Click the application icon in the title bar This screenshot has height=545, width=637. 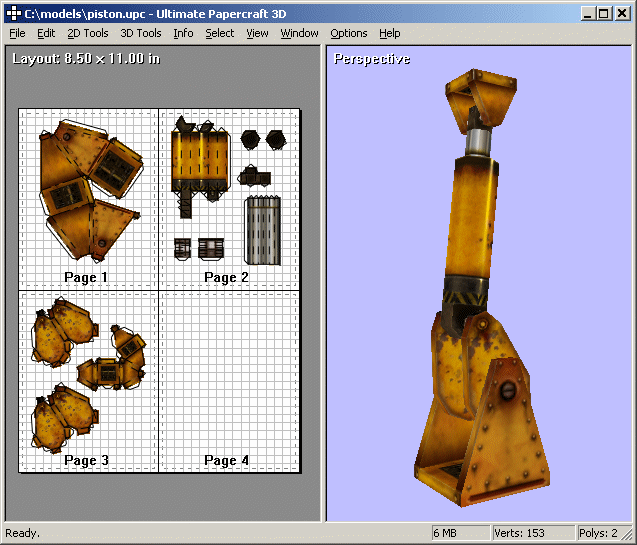12,13
